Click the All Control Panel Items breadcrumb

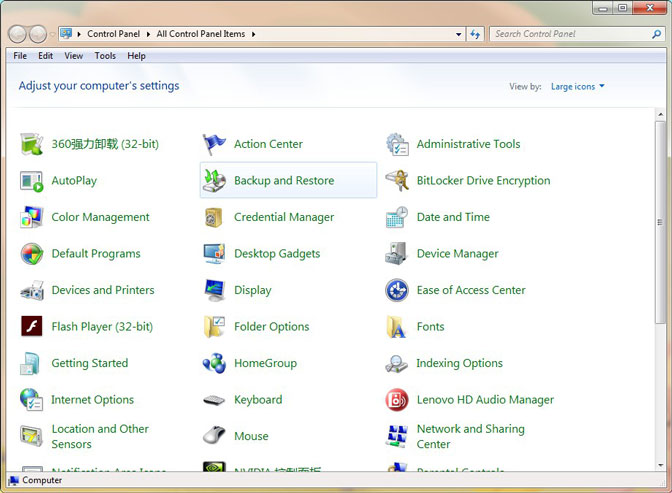(201, 34)
